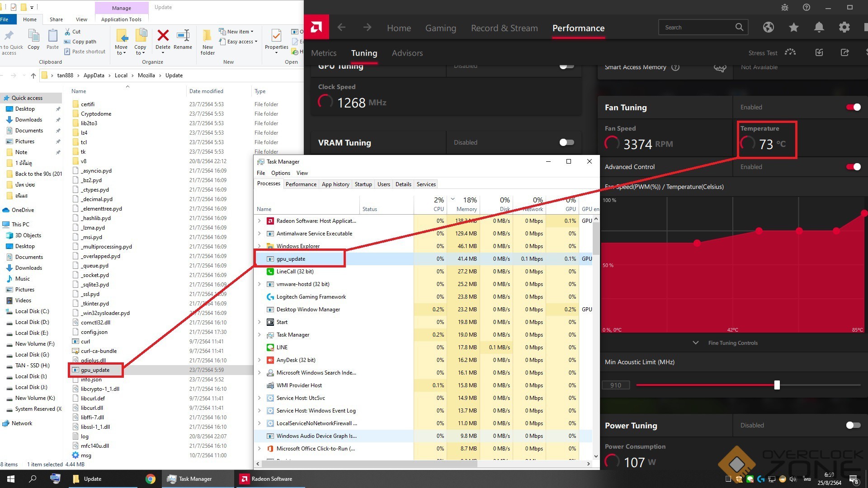Open Chrome from the taskbar
Image resolution: width=868 pixels, height=488 pixels.
click(x=151, y=479)
